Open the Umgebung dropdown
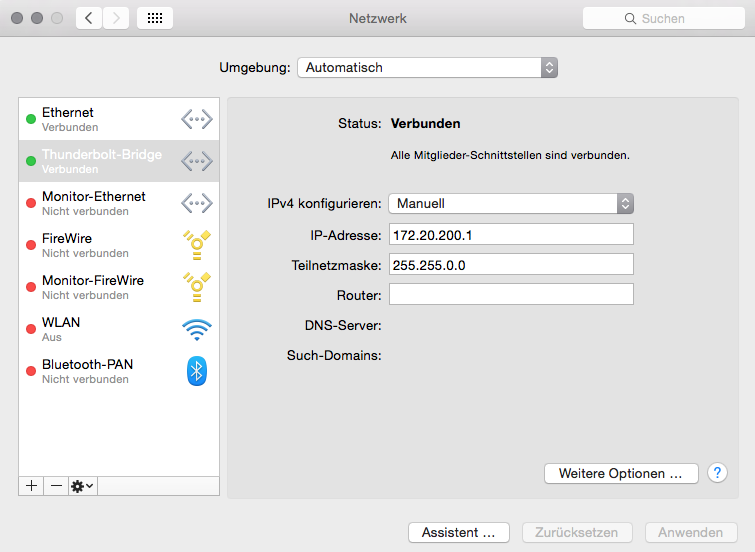The image size is (755, 552). coord(427,68)
